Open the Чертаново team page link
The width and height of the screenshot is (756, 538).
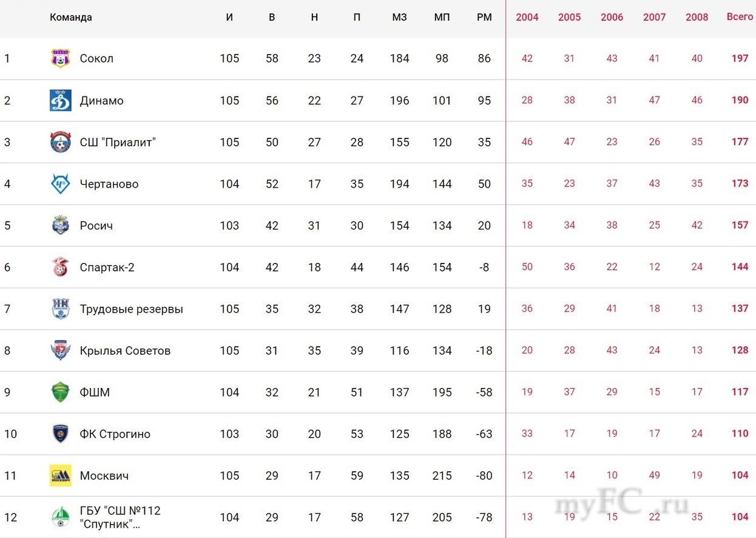point(109,184)
